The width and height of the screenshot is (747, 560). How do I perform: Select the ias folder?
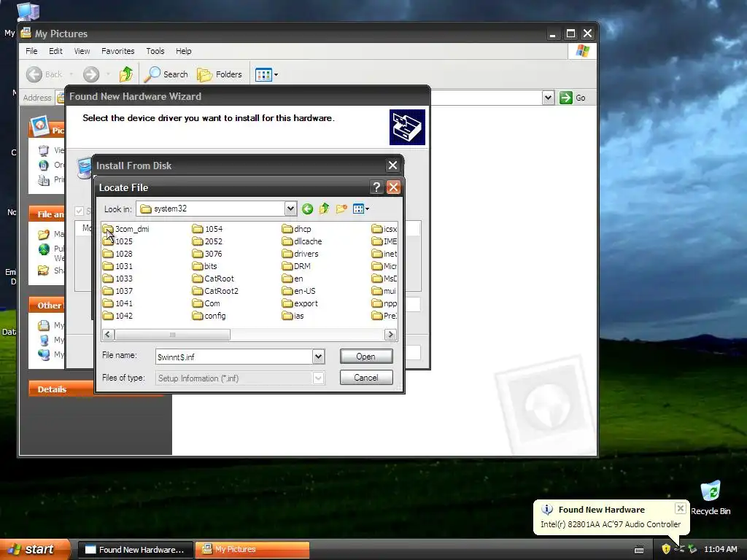click(293, 316)
